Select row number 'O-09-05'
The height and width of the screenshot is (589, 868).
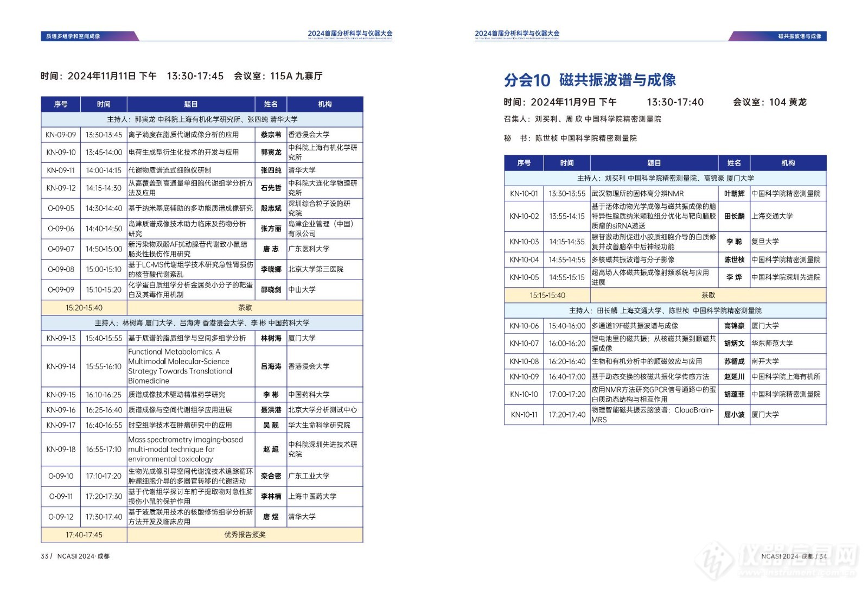[61, 208]
